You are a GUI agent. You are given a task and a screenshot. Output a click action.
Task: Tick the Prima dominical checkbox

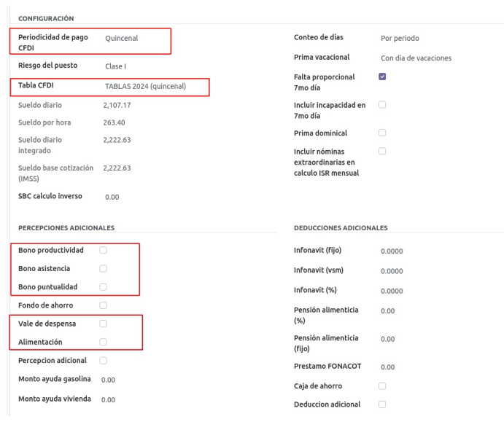(383, 133)
